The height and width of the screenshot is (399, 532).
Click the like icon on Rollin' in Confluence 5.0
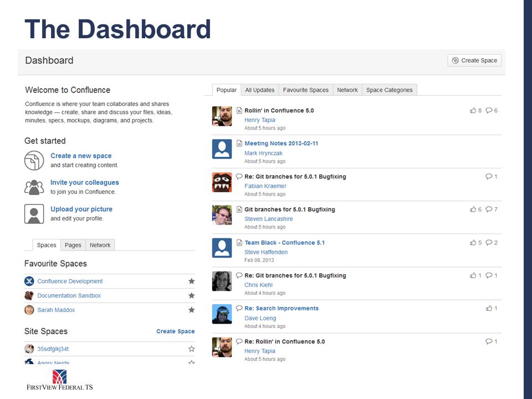(473, 110)
